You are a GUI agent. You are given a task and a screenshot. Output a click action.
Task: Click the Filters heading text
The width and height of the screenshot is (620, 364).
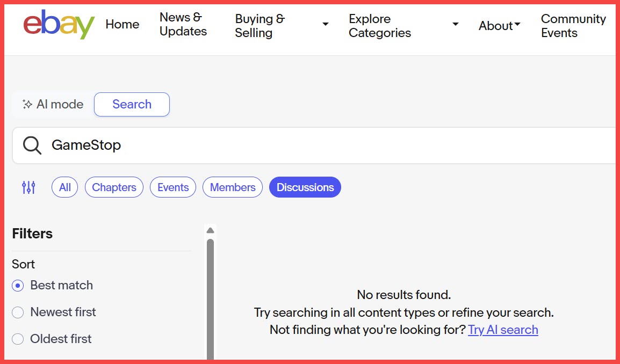pos(32,234)
